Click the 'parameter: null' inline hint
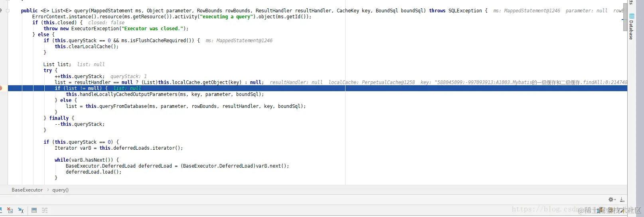The image size is (644, 217). 587,11
